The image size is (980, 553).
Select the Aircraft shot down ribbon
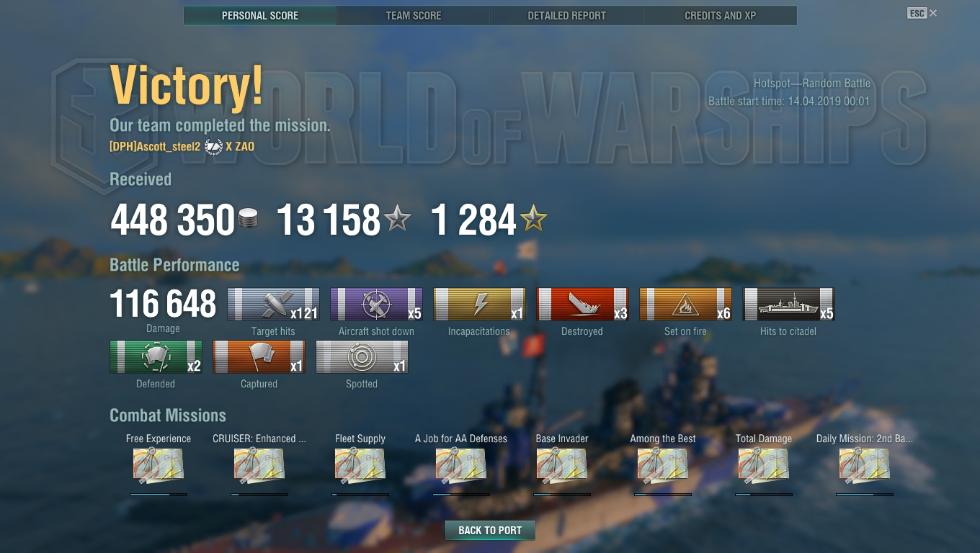[376, 305]
